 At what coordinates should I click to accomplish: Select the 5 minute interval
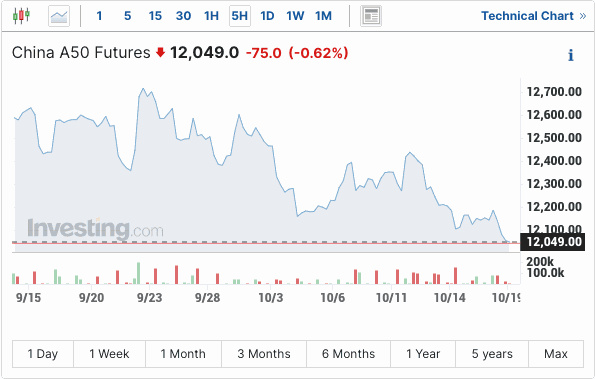[x=128, y=16]
